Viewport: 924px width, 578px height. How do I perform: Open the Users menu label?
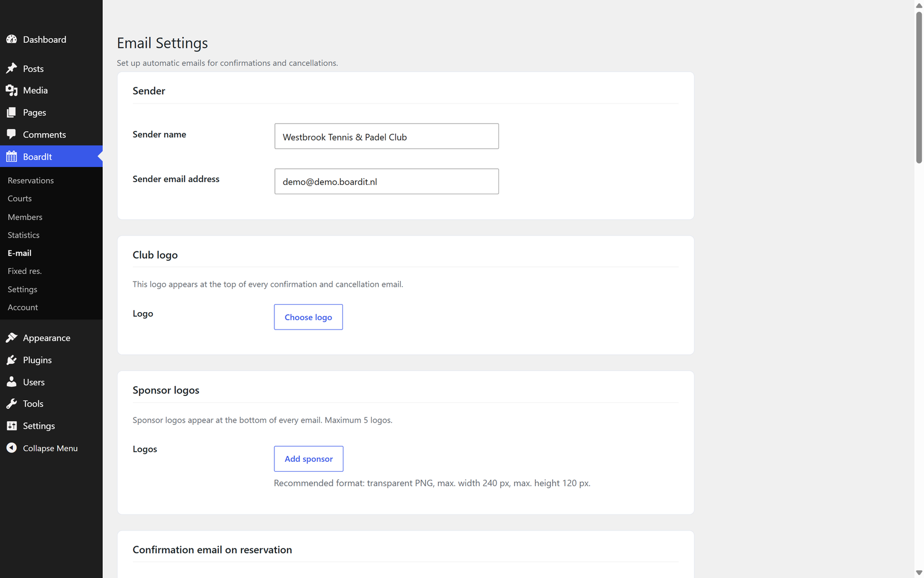tap(33, 382)
